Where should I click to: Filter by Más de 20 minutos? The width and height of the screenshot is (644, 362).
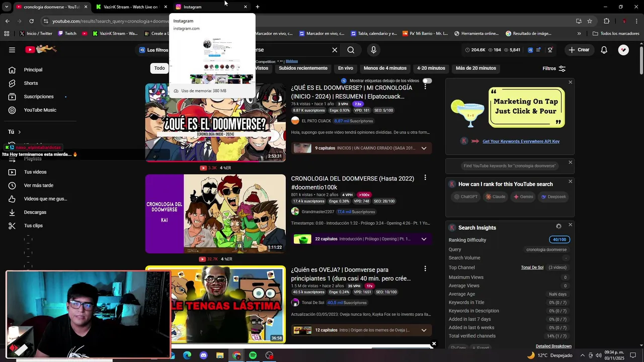tap(475, 68)
